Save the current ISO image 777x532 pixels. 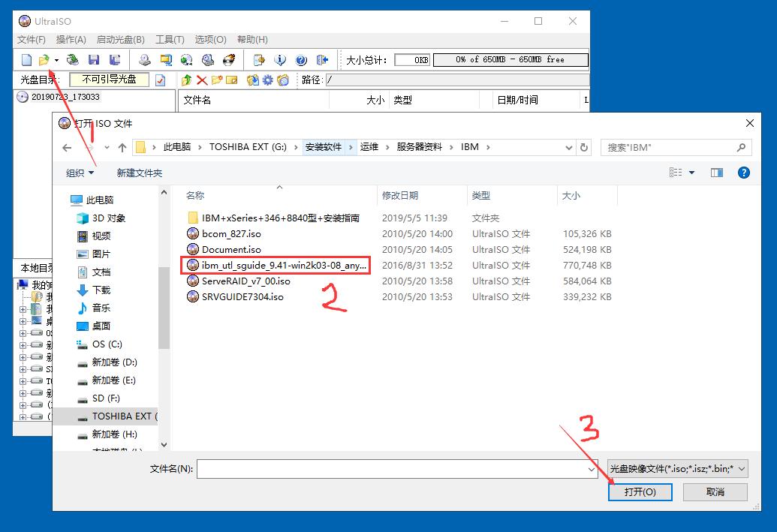pyautogui.click(x=95, y=59)
